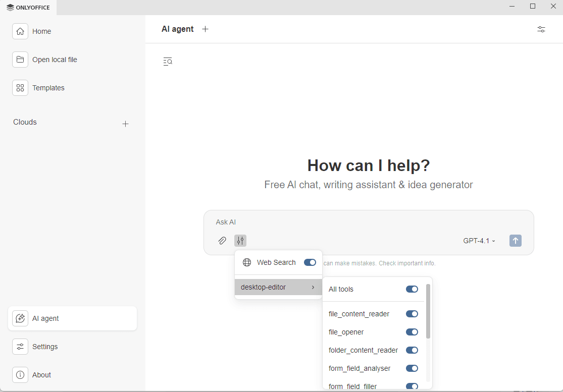
Task: Open the Settings entry
Action: (45, 347)
